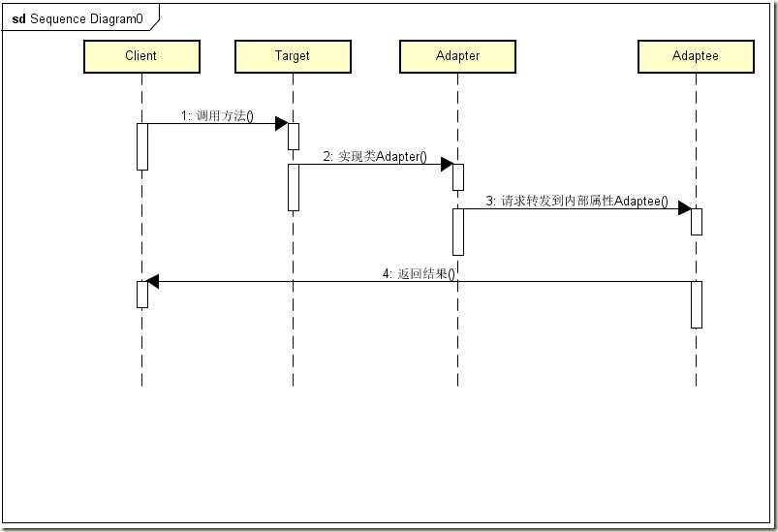Select message label 3: 请求转发到内部属性Adaptee()

[x=576, y=201]
